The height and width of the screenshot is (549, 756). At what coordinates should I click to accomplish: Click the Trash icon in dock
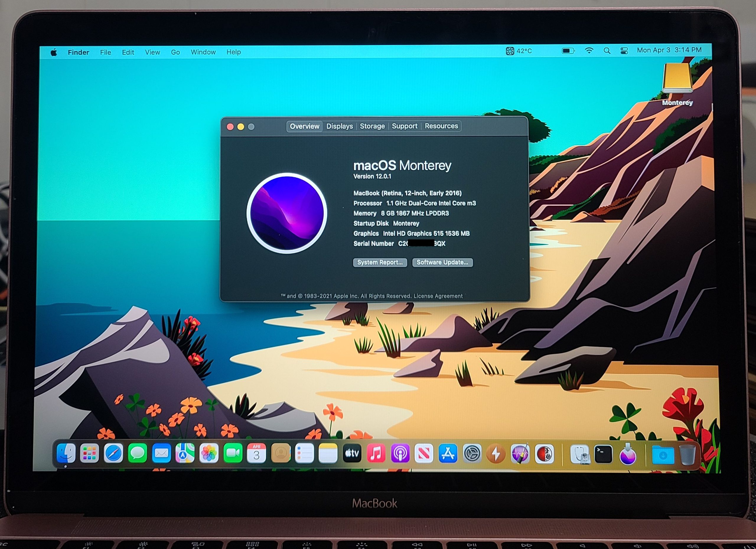(x=687, y=455)
